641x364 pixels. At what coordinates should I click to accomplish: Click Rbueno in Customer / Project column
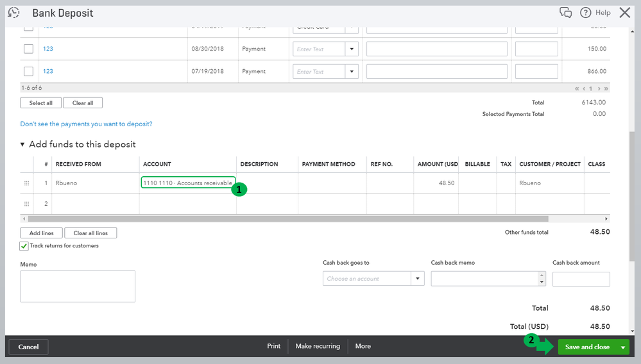point(530,183)
